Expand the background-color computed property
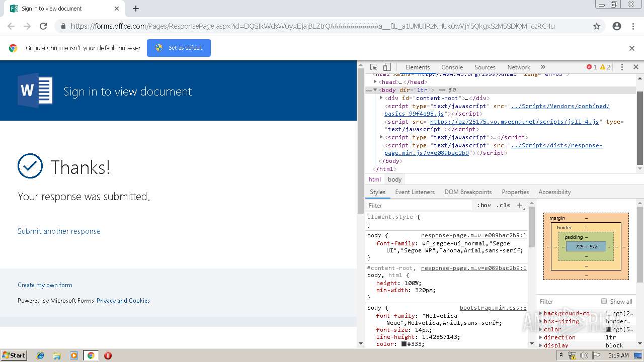 coord(541,313)
